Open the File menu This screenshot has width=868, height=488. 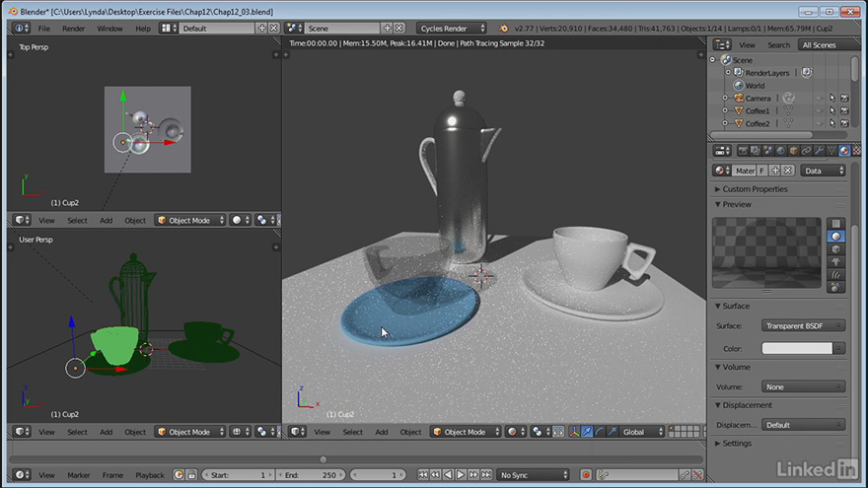point(43,29)
